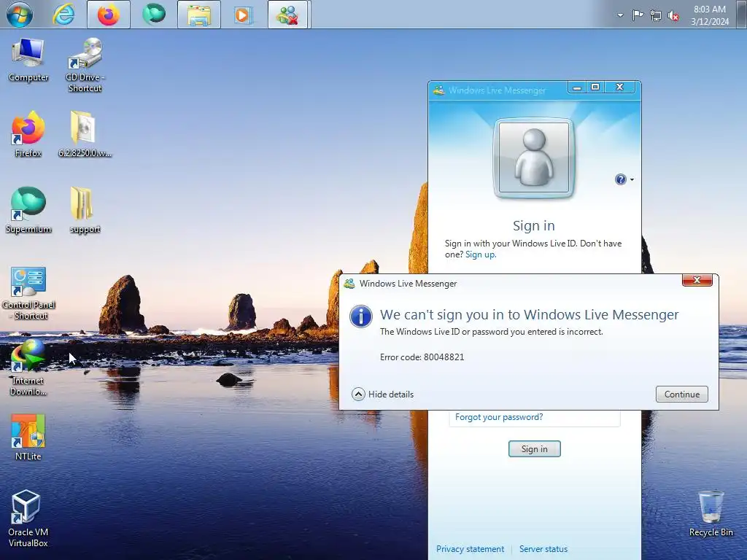Select the CD Drive Shortcut icon

(85, 65)
